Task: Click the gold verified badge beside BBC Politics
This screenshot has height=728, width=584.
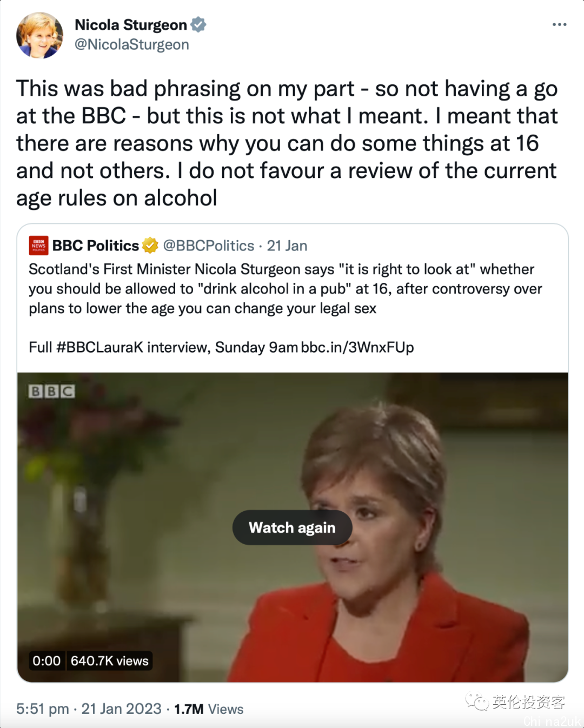Action: [150, 246]
